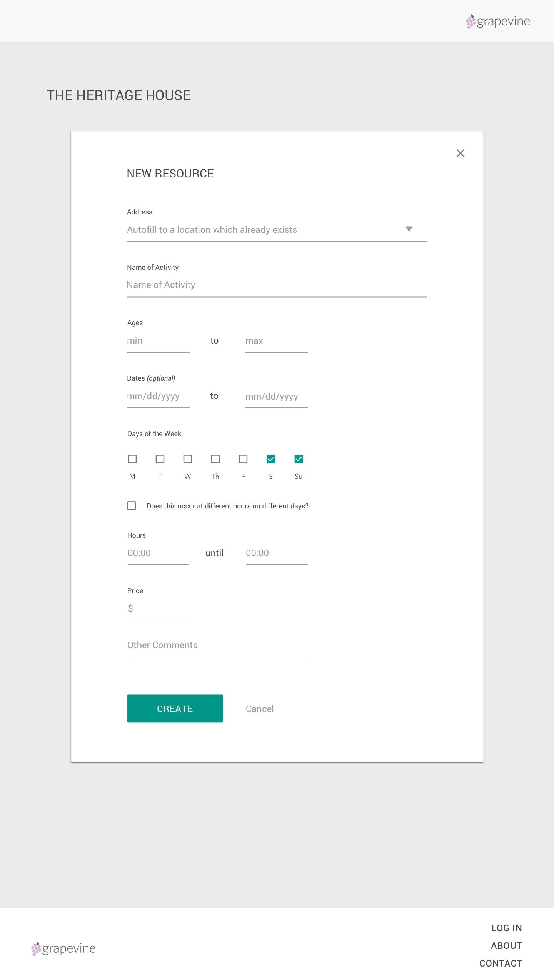Click the Cancel link
Viewport: 554px width, 980px height.
pos(260,709)
